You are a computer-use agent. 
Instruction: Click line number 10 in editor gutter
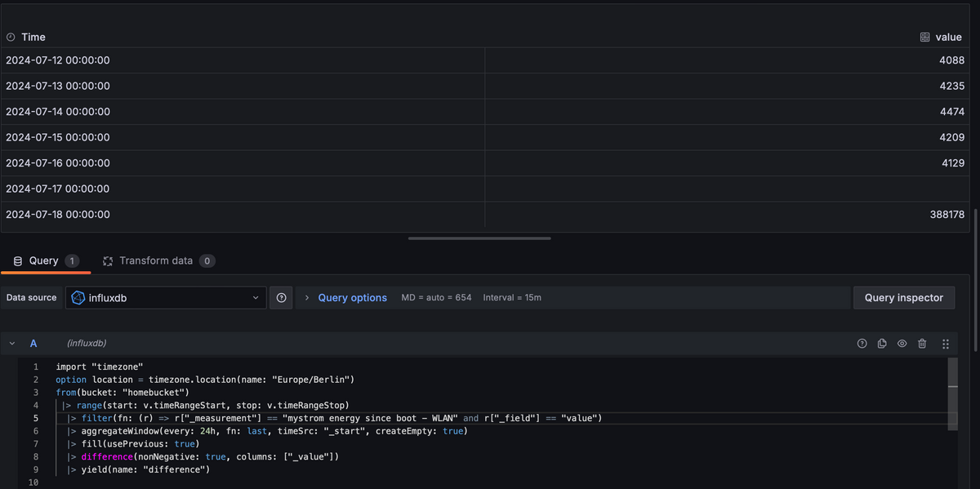33,483
